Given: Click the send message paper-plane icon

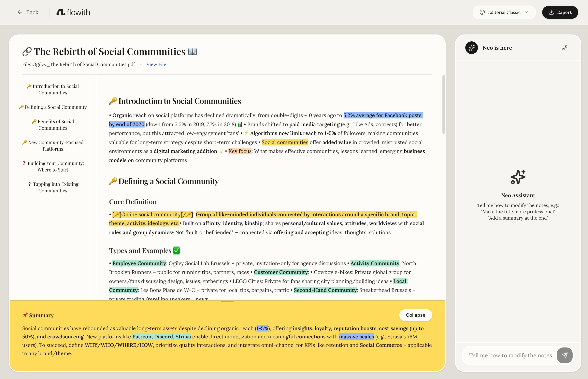Looking at the screenshot, I should pos(565,355).
